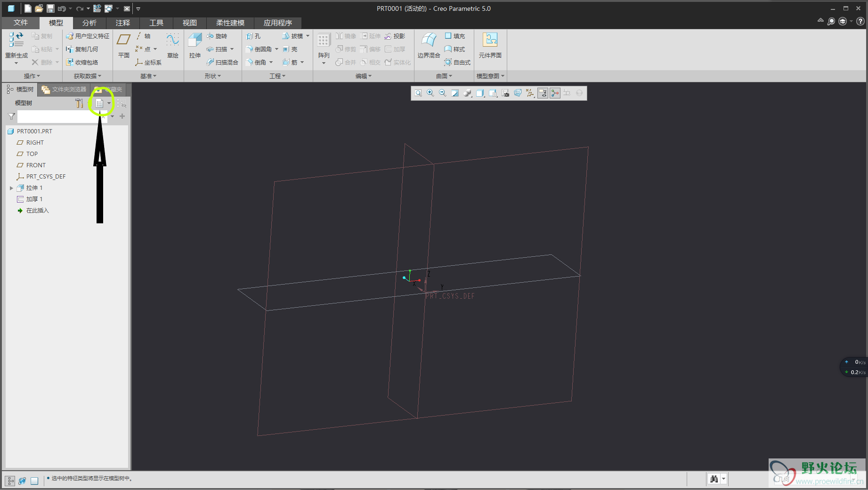Click the Freestyle (自由式) button
The image size is (868, 490).
tap(457, 62)
